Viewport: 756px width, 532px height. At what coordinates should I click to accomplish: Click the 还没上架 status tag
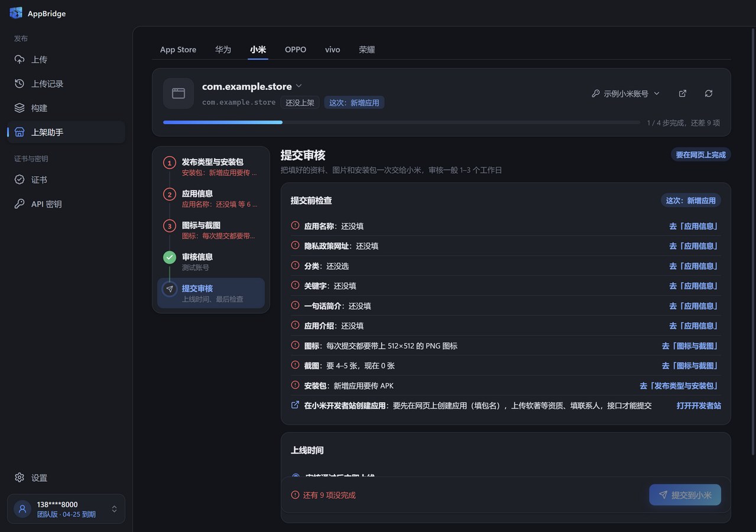(300, 102)
